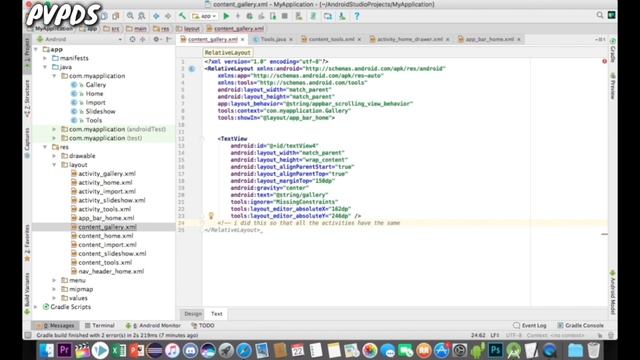Viewport: 640px width, 360px height.
Task: Collapse the app root tree node
Action: coord(36,49)
